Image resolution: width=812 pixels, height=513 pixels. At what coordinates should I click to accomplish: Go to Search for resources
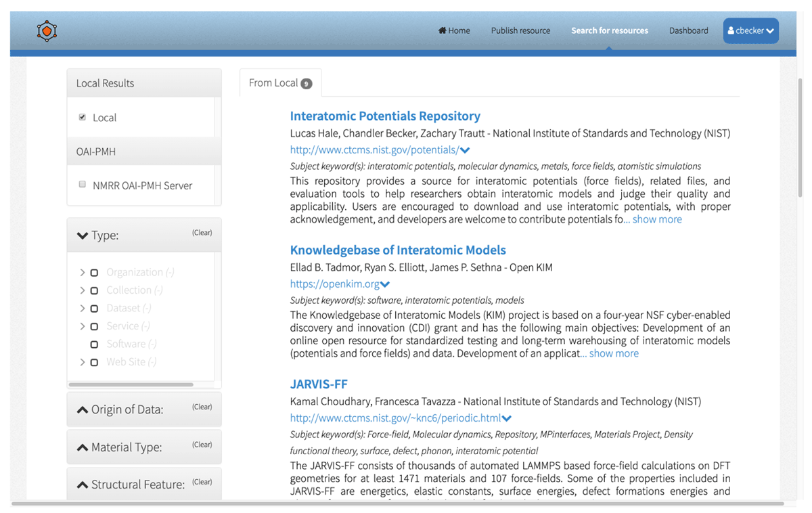tap(609, 30)
